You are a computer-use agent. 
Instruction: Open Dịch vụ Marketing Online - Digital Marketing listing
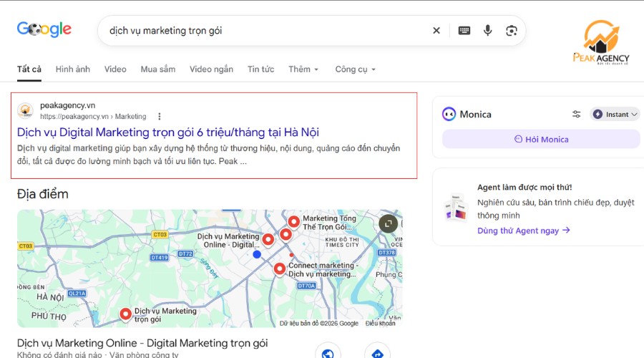tap(142, 343)
